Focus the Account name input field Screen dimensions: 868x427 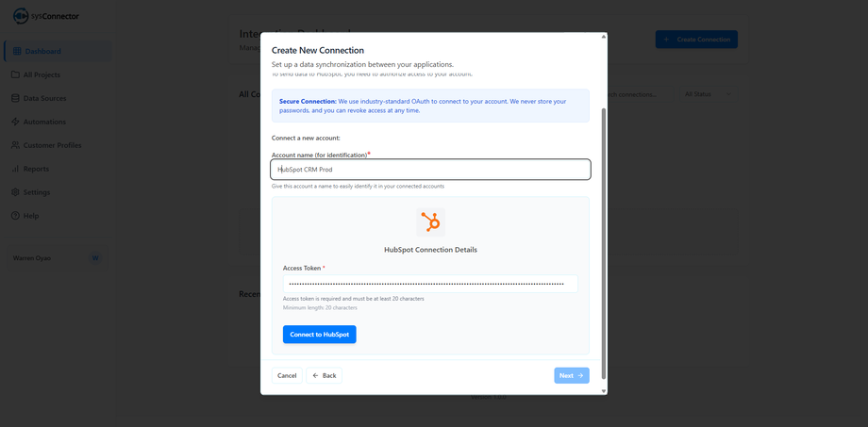431,170
